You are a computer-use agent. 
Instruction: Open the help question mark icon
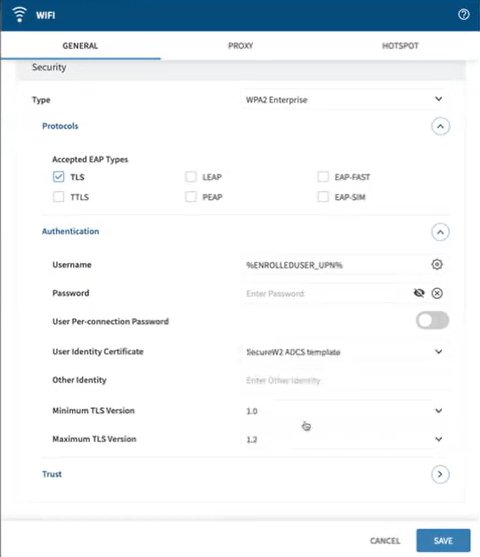tap(463, 15)
